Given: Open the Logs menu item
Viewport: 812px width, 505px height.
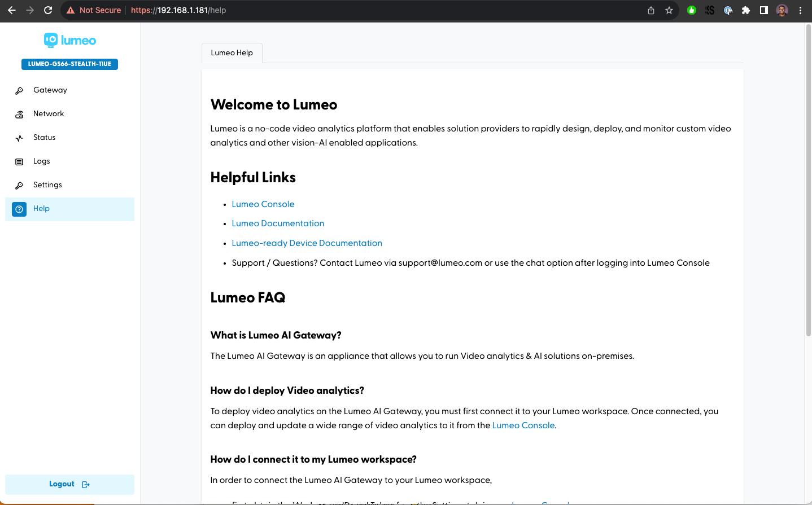Looking at the screenshot, I should coord(69,161).
